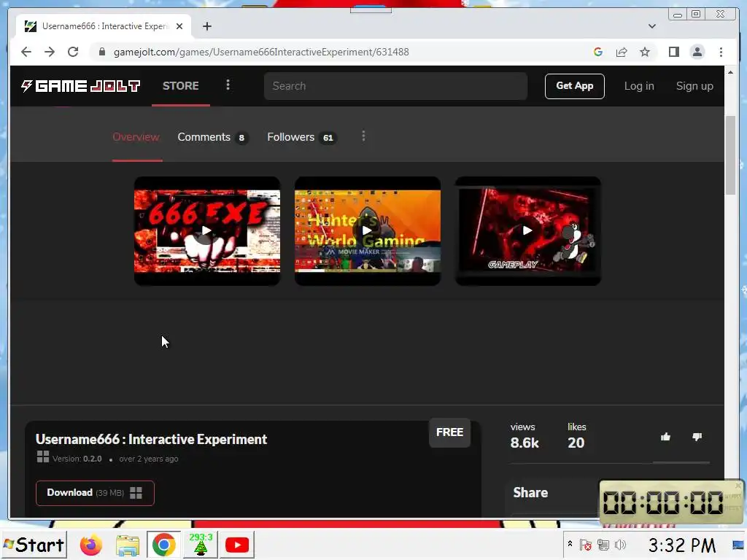747x560 pixels.
Task: Like the game with thumbs up
Action: [665, 437]
